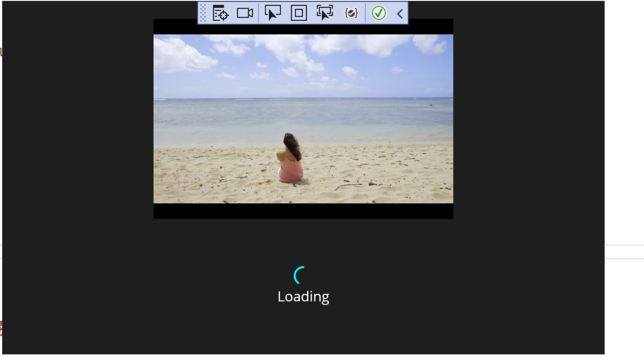
Task: Select the bracketed multi-region select tool
Action: click(324, 13)
